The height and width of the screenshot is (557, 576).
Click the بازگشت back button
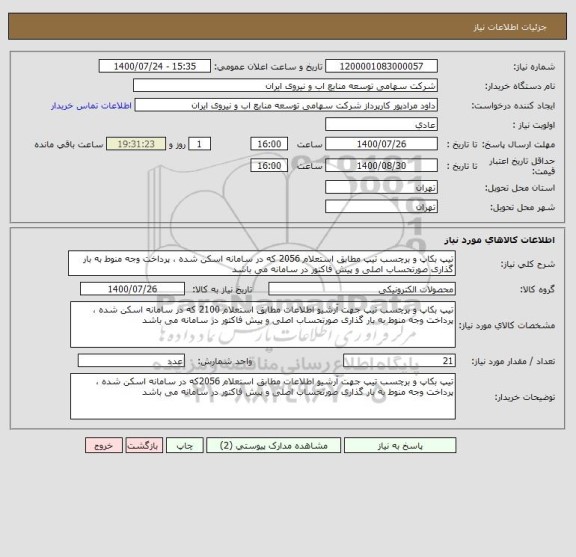[144, 445]
